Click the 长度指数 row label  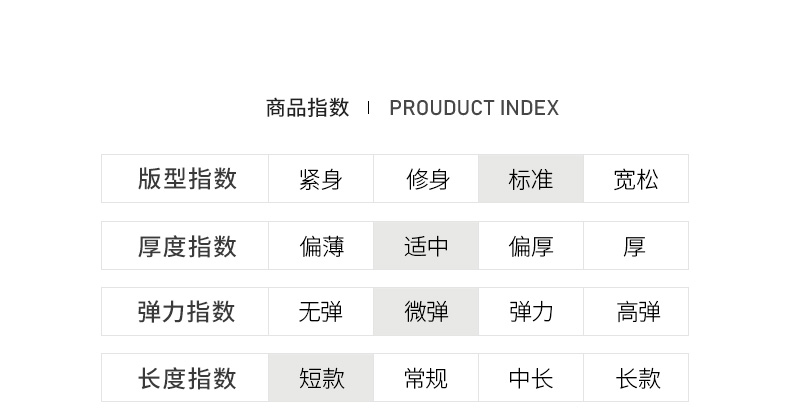(187, 379)
